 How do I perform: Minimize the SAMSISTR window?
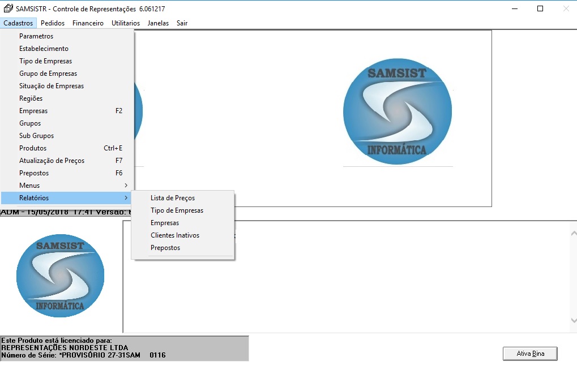coord(515,8)
